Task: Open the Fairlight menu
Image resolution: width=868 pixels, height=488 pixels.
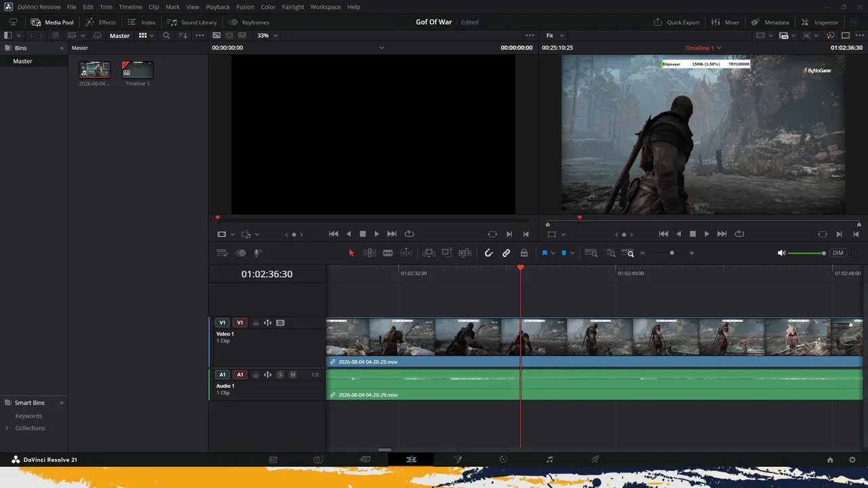Action: click(293, 7)
